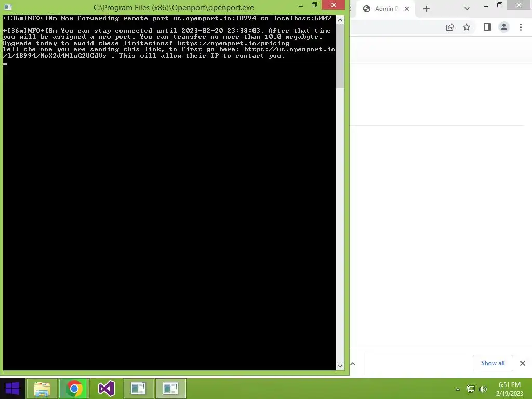
Task: Open Visual Studio from taskbar
Action: click(106, 389)
